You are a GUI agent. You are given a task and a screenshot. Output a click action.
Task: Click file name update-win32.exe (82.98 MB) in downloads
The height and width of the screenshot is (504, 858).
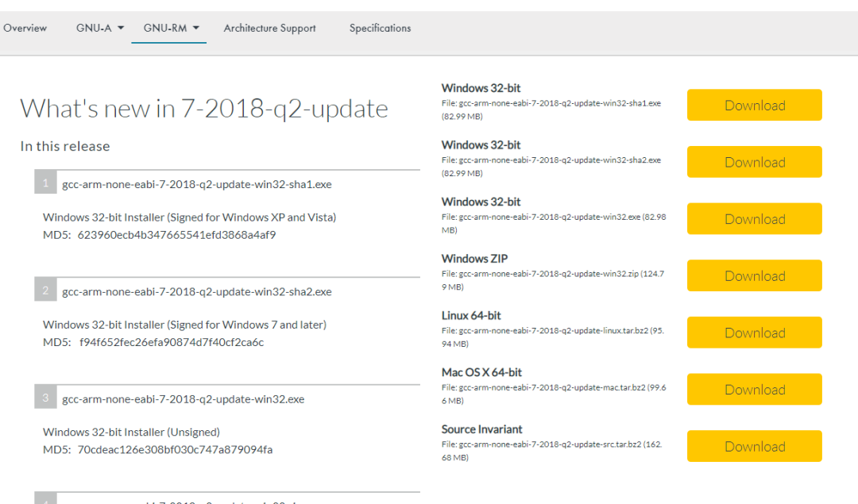554,223
